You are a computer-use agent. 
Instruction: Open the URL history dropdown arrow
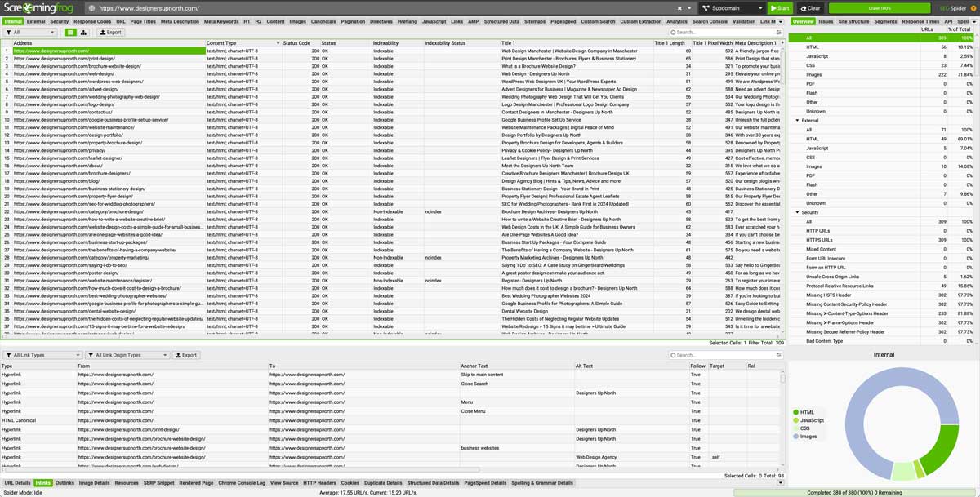pyautogui.click(x=690, y=8)
